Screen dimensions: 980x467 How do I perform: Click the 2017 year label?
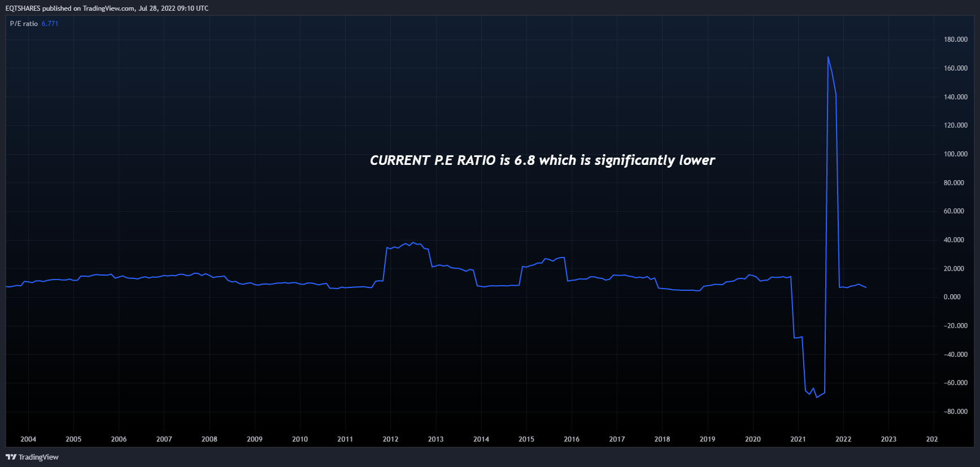tap(617, 439)
